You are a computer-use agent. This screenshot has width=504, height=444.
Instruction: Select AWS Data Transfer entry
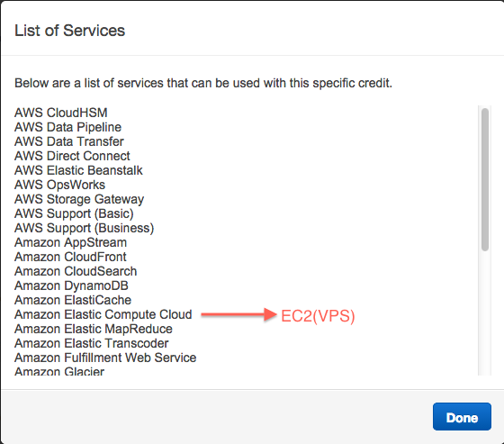point(69,141)
